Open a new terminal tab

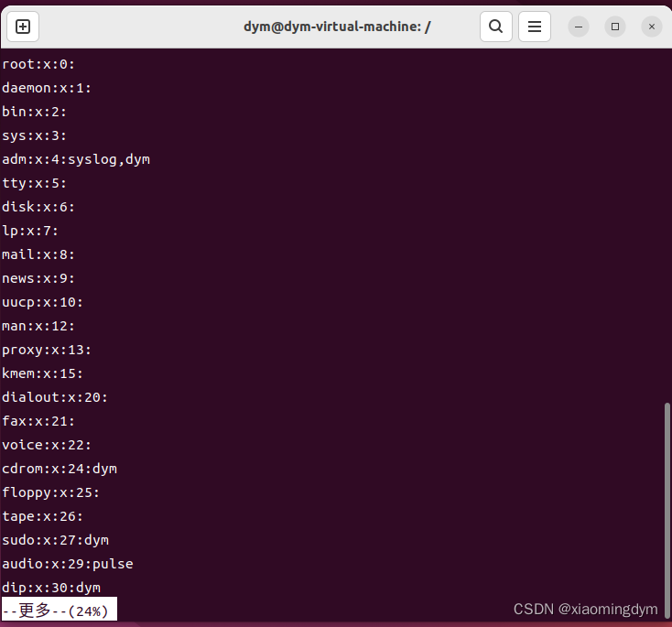[23, 27]
